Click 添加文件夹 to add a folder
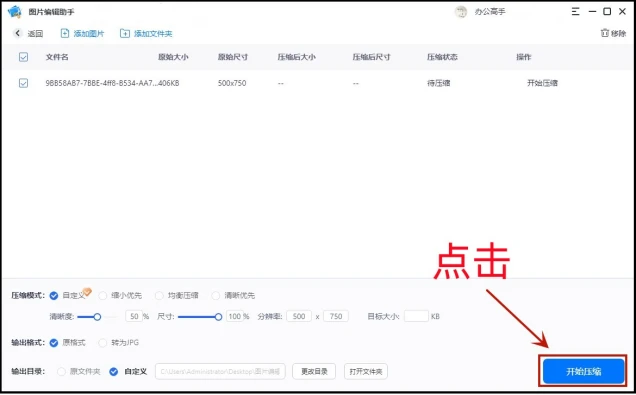Screen dimensions: 636x395 tap(146, 33)
